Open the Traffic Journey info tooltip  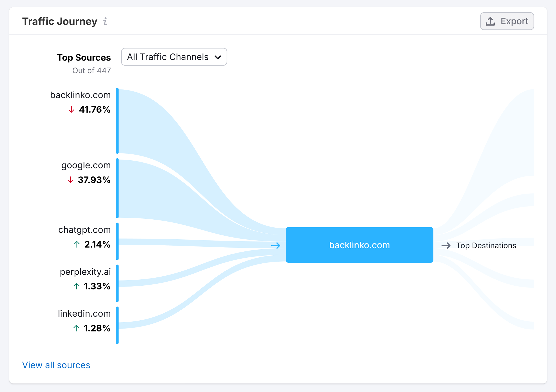click(105, 22)
